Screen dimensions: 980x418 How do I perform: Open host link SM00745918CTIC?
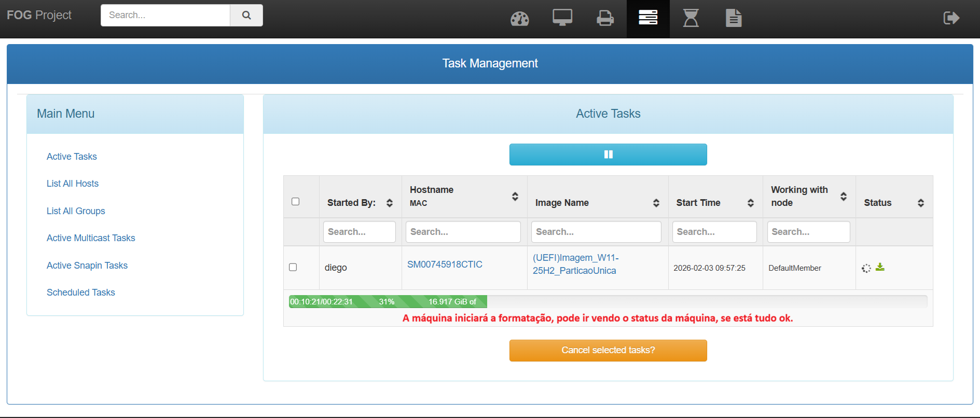pos(445,264)
